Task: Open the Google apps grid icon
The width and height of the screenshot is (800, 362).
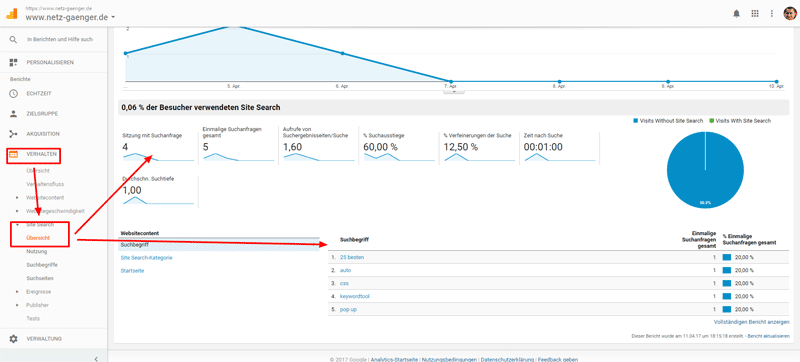Action: (x=755, y=14)
